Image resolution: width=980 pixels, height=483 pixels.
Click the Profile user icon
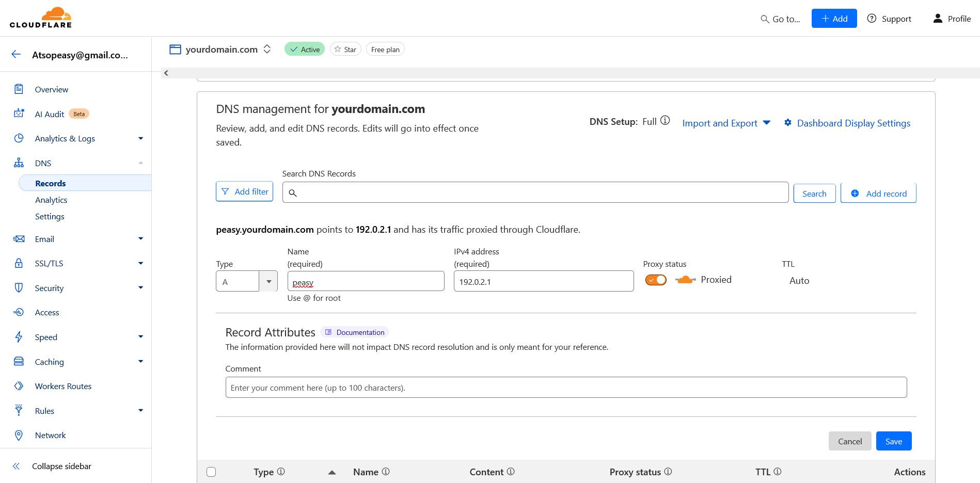tap(938, 19)
